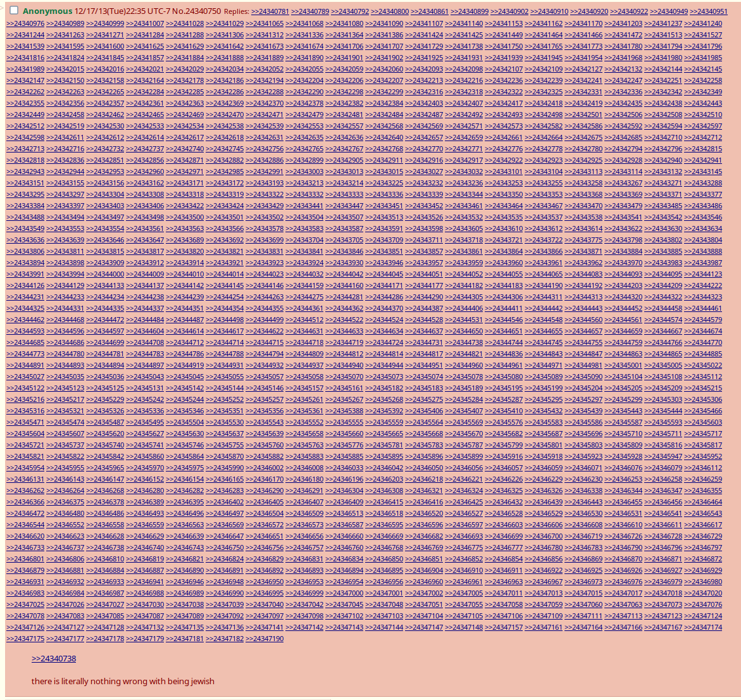The image size is (741, 700).
Task: Open reply link >>24343636
Action: click(x=25, y=240)
